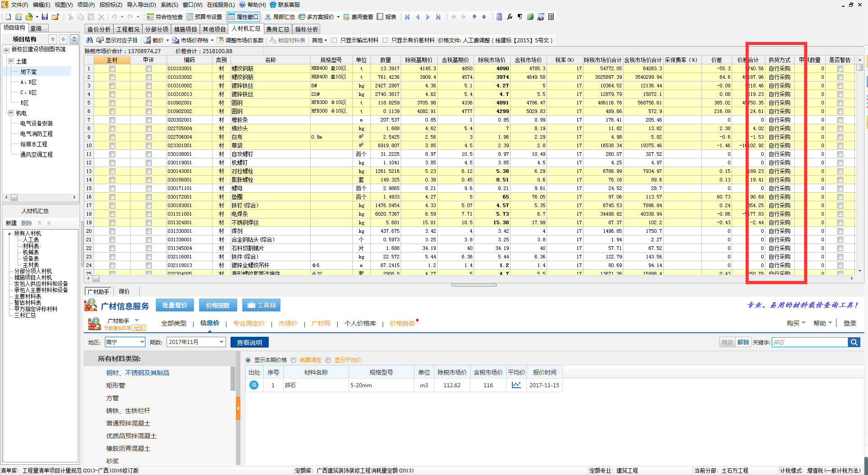Viewport: 868px width, 475px height.
Task: Select the 市场价 category tab
Action: coord(288,323)
